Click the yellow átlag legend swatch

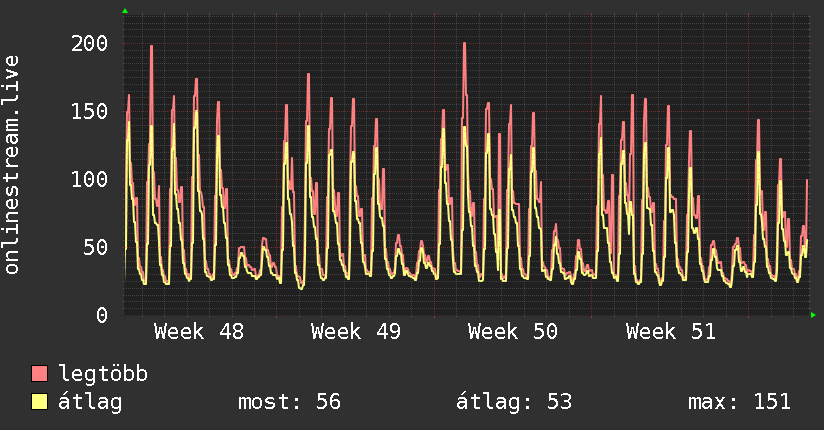[x=39, y=401]
